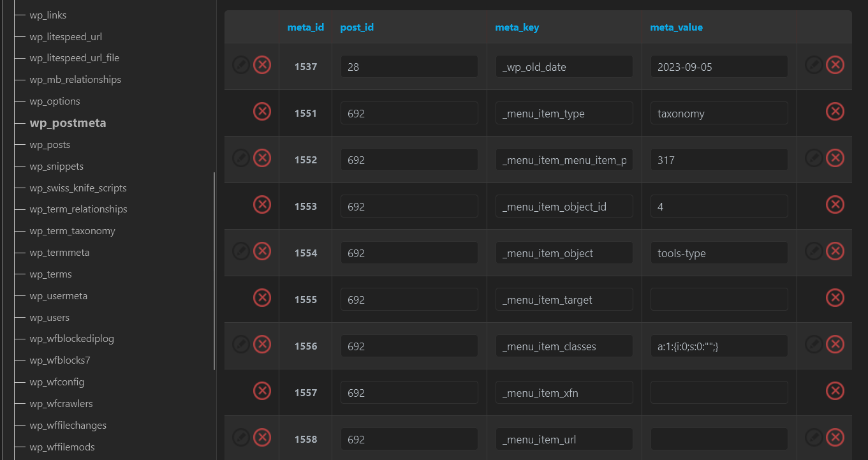Click left edit pencil icon for row 1556
The width and height of the screenshot is (868, 460).
(240, 345)
